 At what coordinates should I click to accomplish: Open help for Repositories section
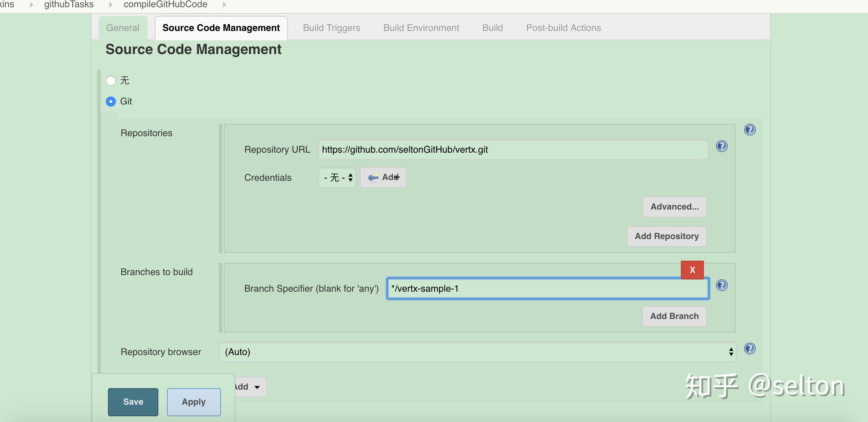pyautogui.click(x=750, y=130)
